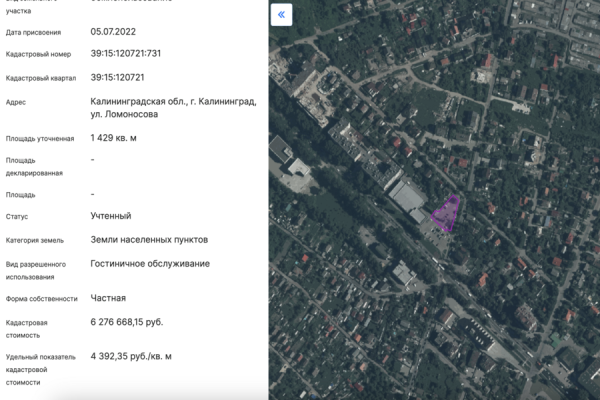Viewport: 600px width, 400px height.
Task: Collapse the info panel with double-chevron icon
Action: click(x=282, y=15)
